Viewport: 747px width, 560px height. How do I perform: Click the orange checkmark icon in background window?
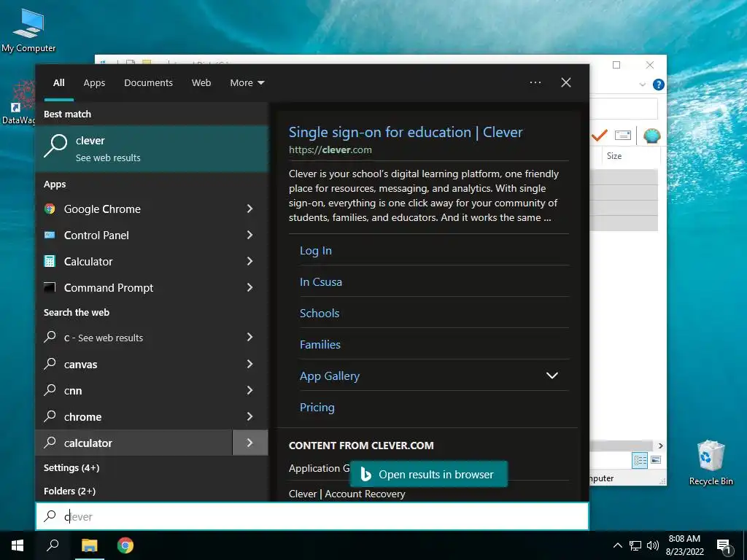600,136
